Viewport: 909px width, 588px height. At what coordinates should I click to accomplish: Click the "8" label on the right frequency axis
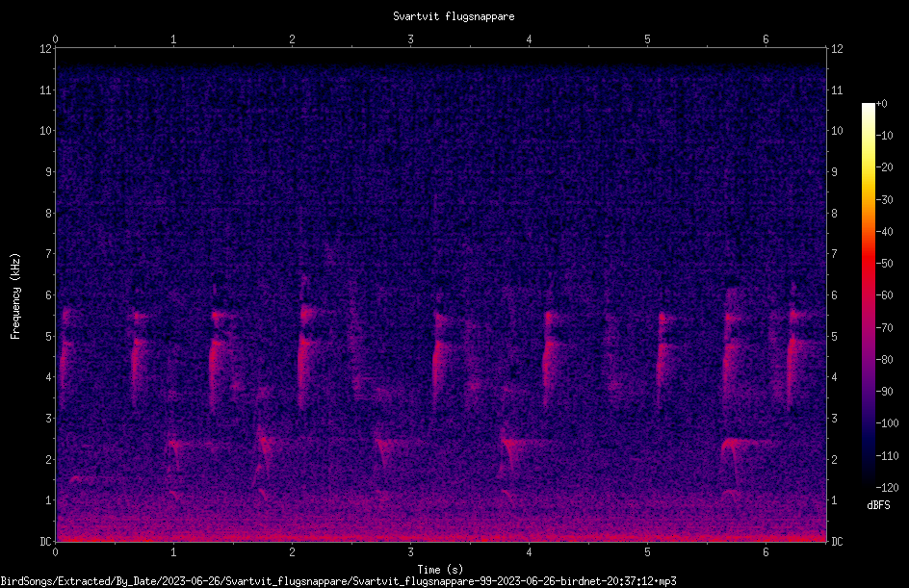(x=834, y=214)
